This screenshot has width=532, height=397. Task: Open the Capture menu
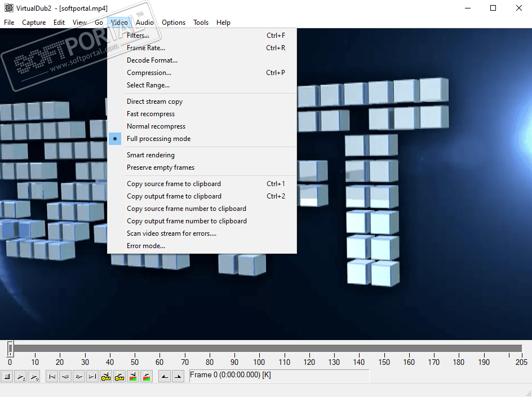point(34,23)
